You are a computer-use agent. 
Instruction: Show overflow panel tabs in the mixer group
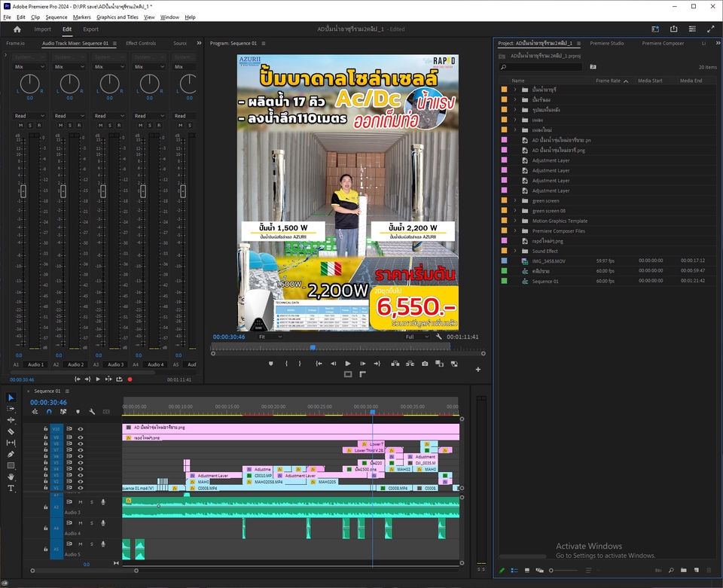(x=199, y=43)
